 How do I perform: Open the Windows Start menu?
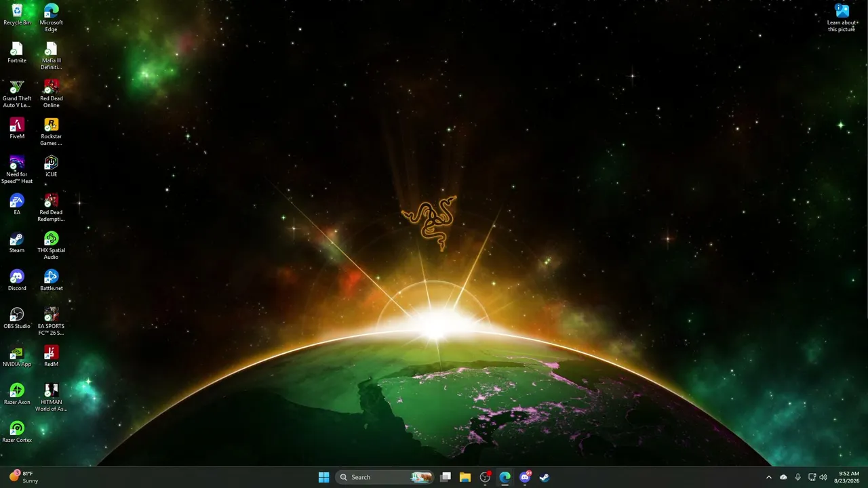324,477
